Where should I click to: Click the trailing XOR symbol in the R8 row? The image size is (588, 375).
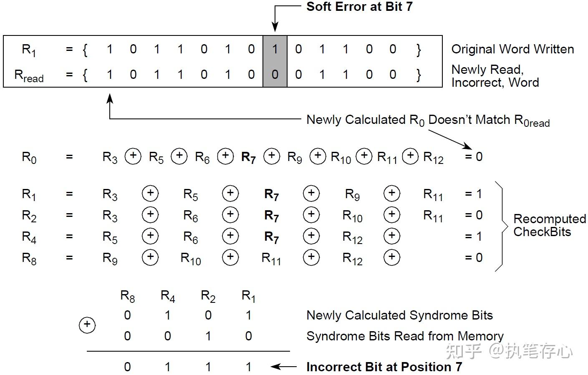[x=391, y=257]
